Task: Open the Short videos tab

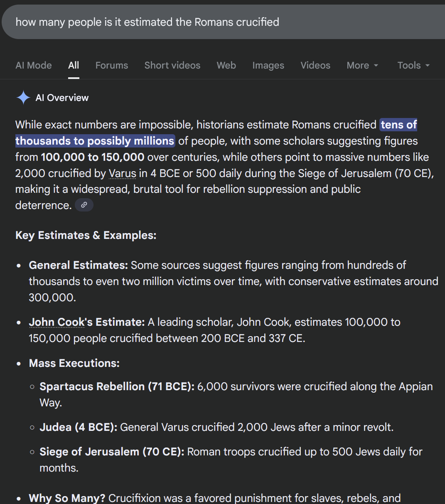Action: point(172,65)
